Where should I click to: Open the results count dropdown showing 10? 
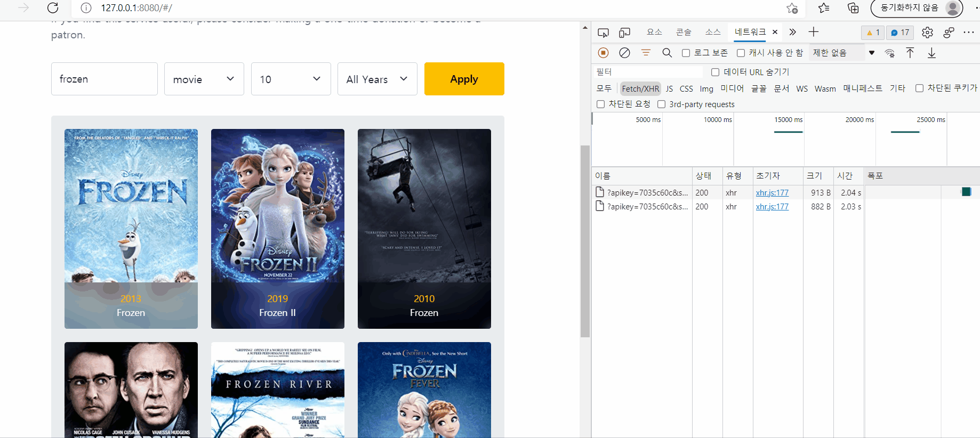click(291, 79)
